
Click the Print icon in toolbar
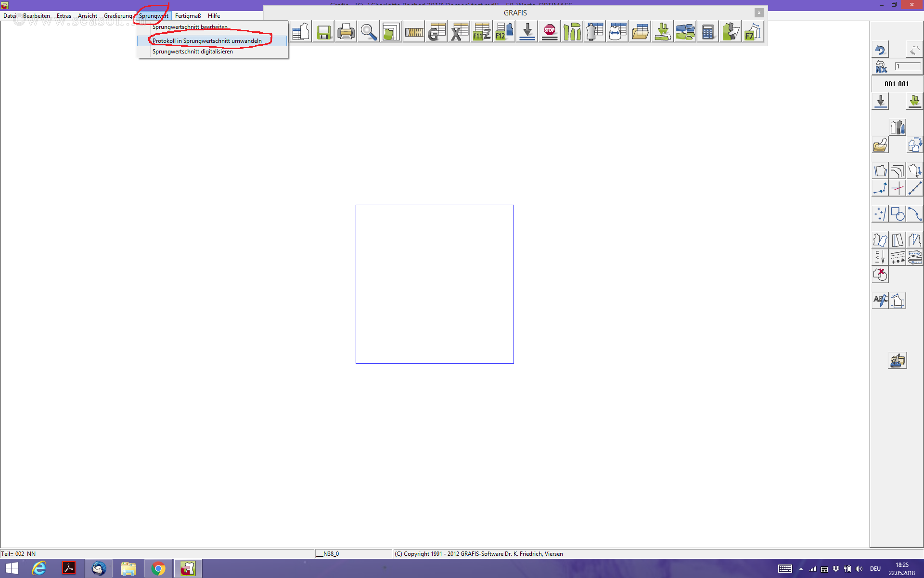click(x=346, y=32)
